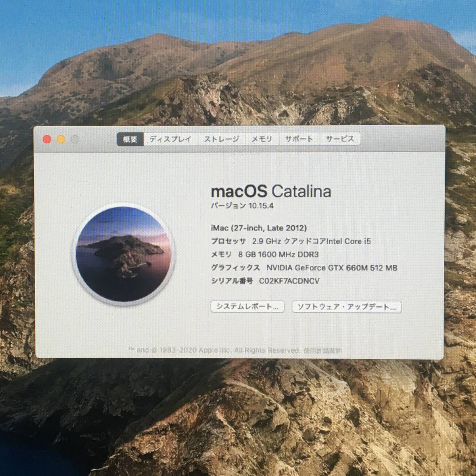The height and width of the screenshot is (476, 476).
Task: Click the Apple Inc. copyright notice
Action: pyautogui.click(x=215, y=351)
